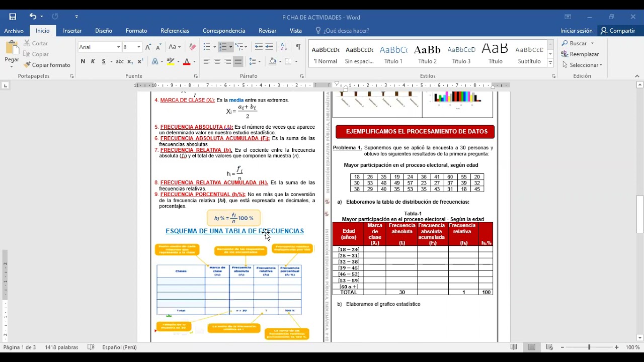Screen dimensions: 644x362
Task: Center the text
Action: pyautogui.click(x=217, y=61)
